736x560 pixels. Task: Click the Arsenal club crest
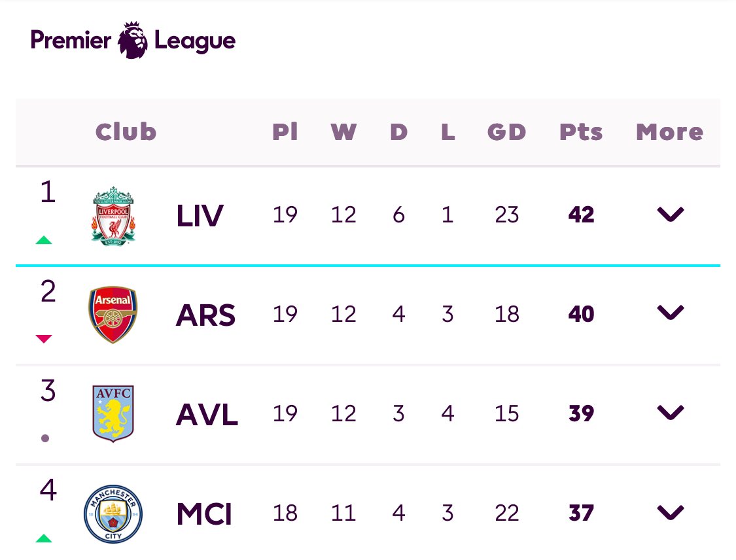click(x=113, y=315)
